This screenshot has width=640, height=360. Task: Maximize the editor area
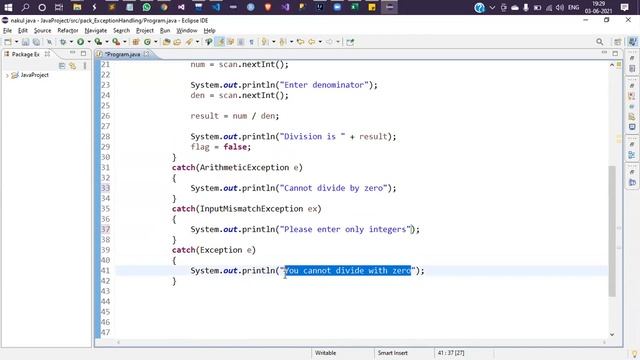615,53
